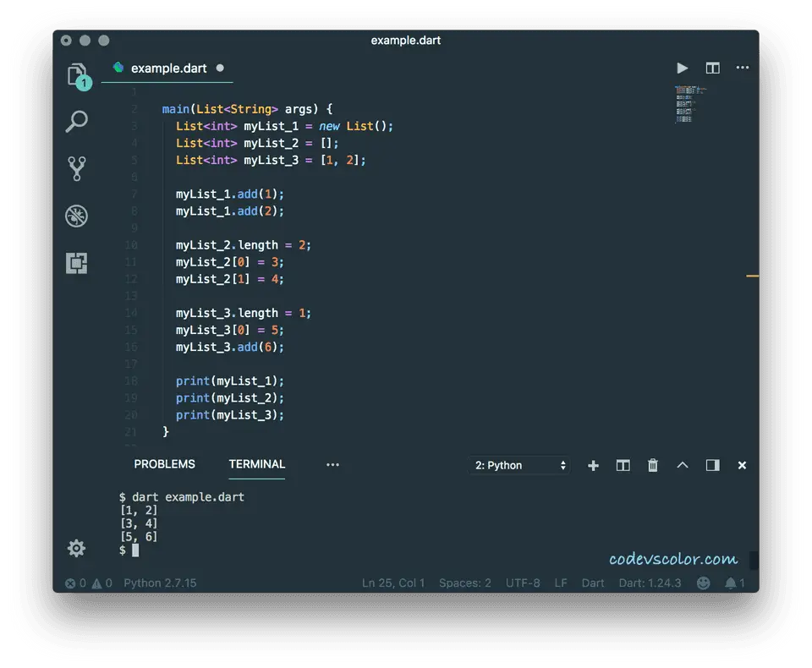The width and height of the screenshot is (812, 668).
Task: Open the Source Control view
Action: point(77,169)
